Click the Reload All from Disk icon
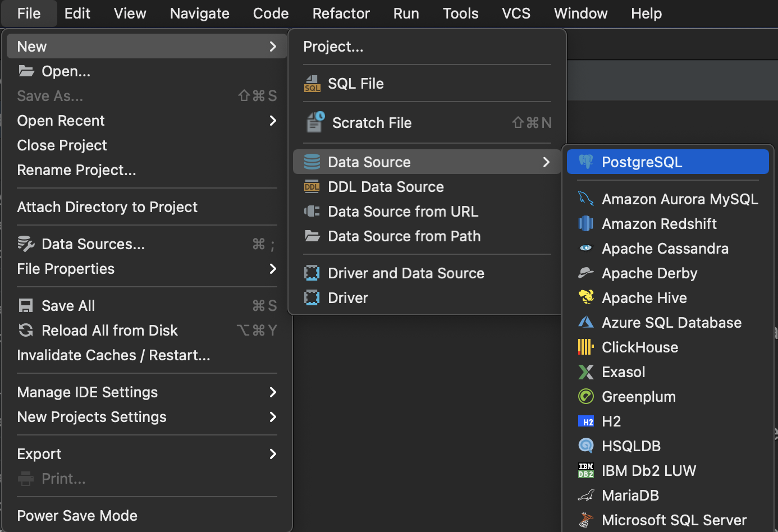778x532 pixels. 26,330
